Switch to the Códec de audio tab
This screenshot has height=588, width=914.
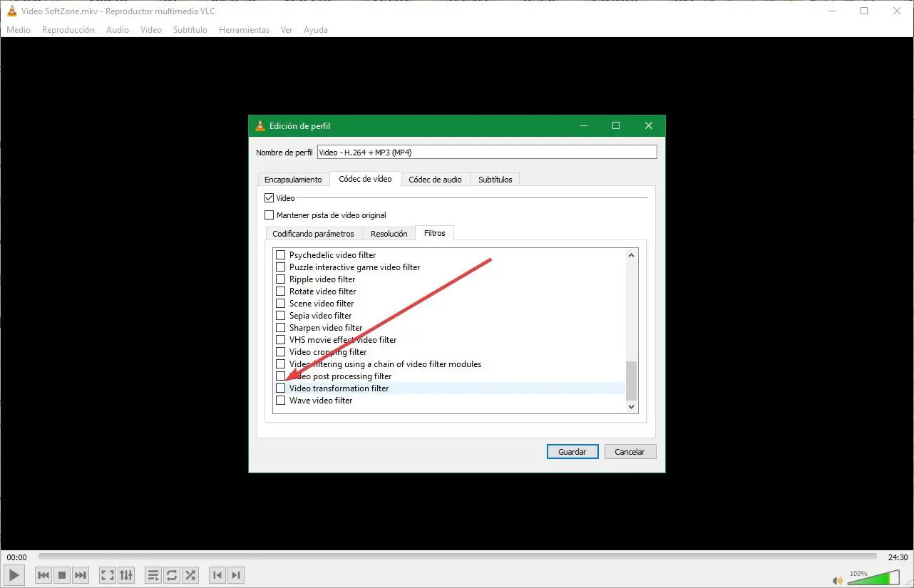(435, 180)
